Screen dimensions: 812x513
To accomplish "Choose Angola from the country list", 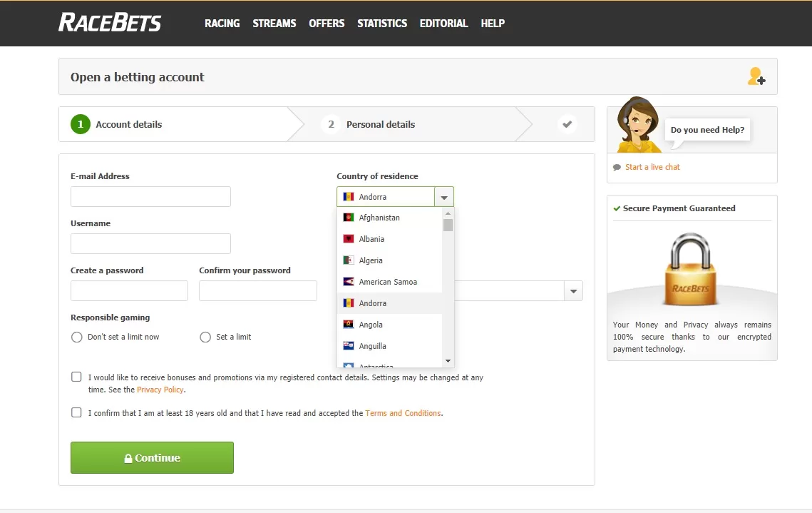I will [390, 325].
